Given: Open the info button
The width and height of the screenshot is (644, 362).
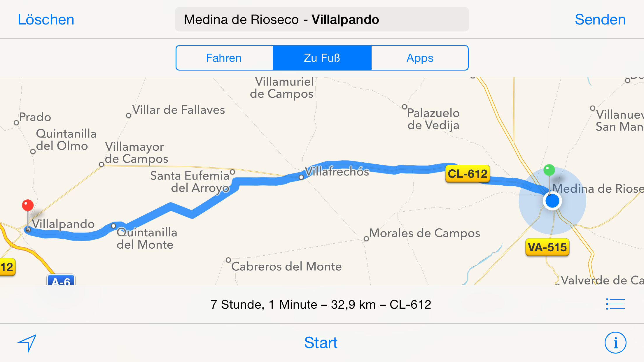Looking at the screenshot, I should (x=615, y=343).
